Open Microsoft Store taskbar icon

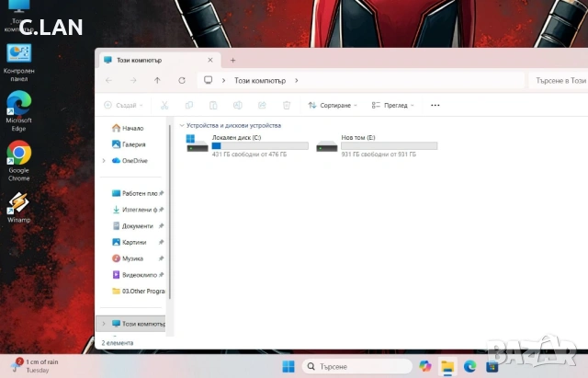(492, 366)
